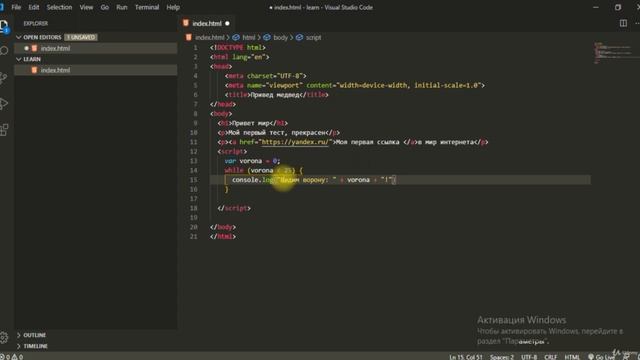Open Run and Debug view
The height and width of the screenshot is (360, 640).
(x=4, y=104)
